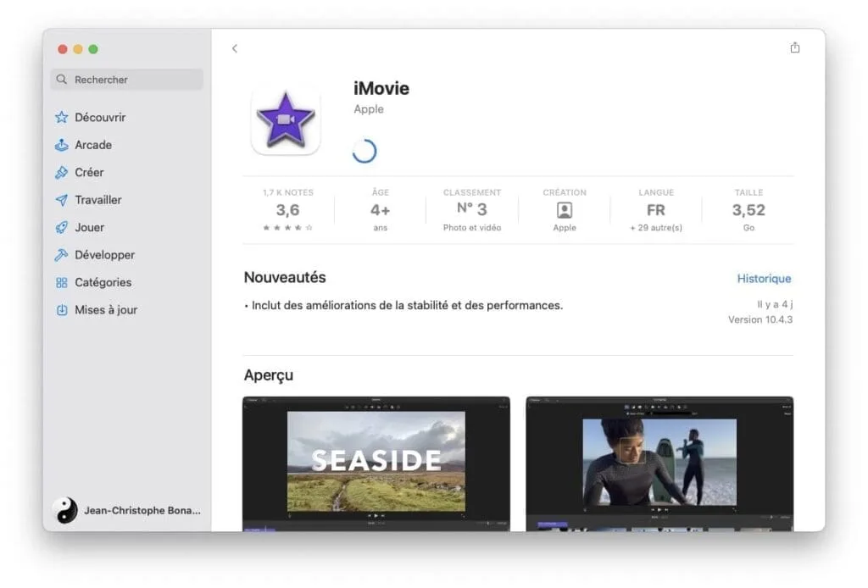The image size is (868, 588).
Task: Click the Développer hammer icon
Action: 61,255
